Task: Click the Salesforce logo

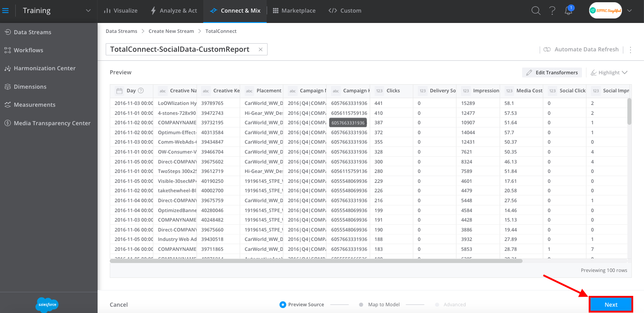Action: [x=47, y=304]
